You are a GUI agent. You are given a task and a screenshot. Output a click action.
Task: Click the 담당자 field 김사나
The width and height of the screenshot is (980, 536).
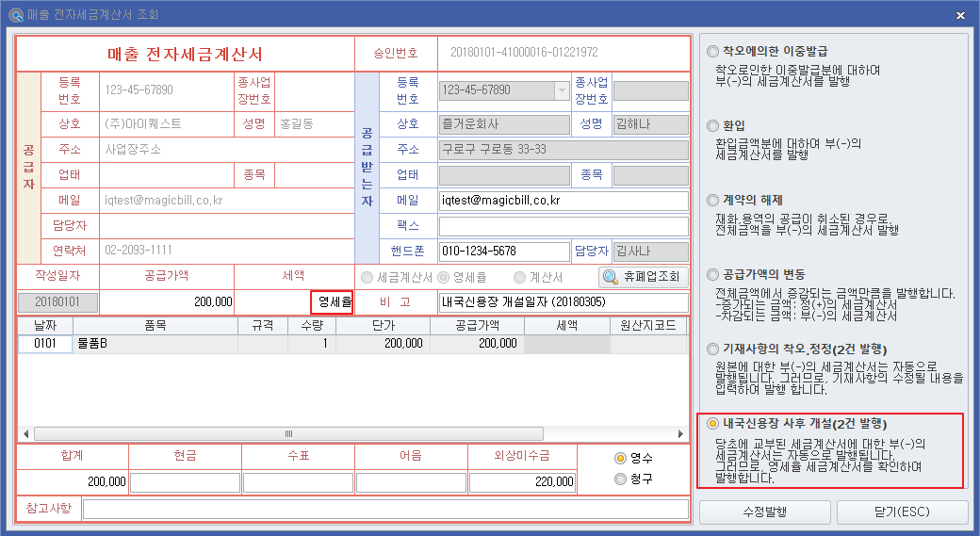pos(650,252)
